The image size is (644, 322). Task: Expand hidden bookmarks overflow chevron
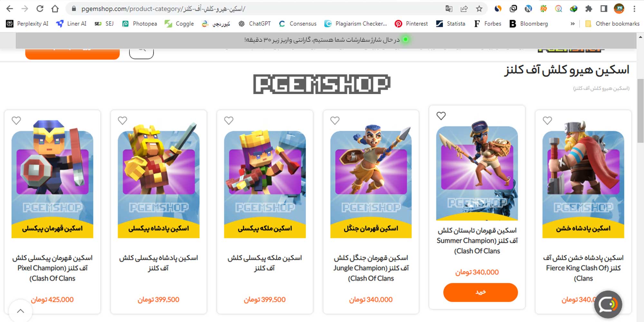click(573, 24)
